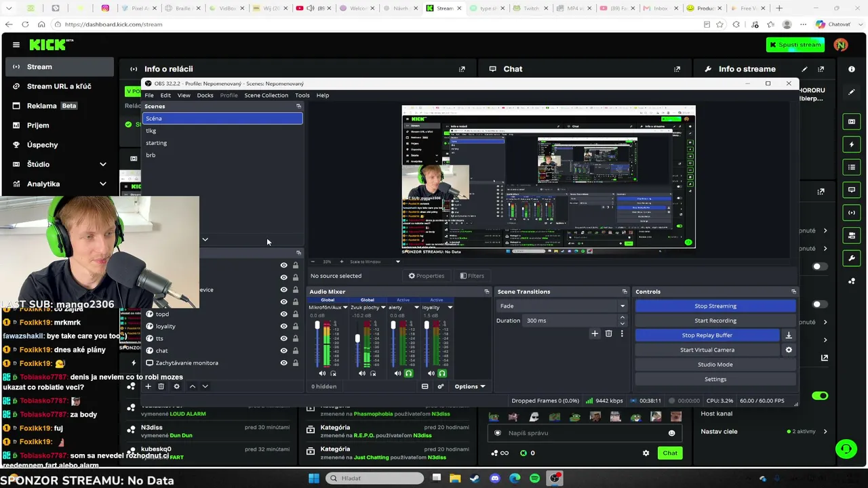Open virtual camera settings gear

click(789, 350)
